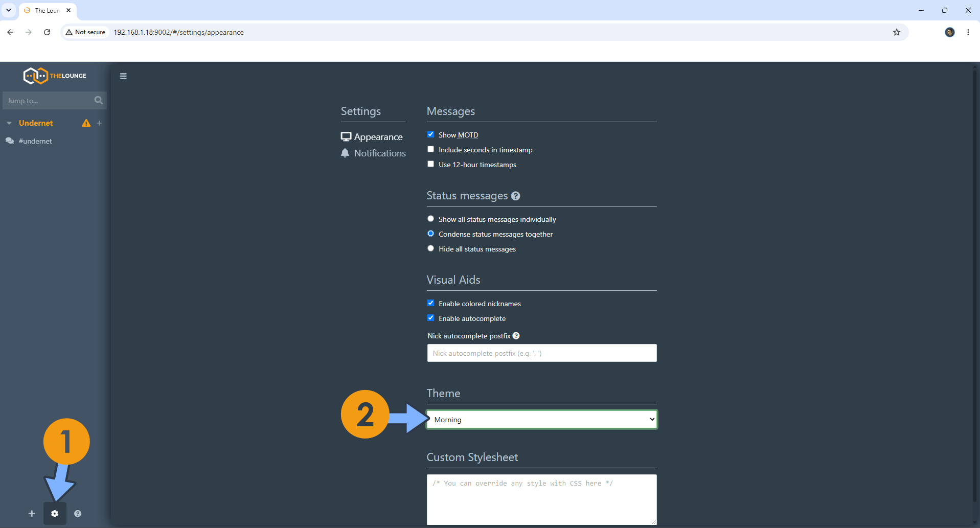Close The Lounge browser tab

tap(69, 10)
